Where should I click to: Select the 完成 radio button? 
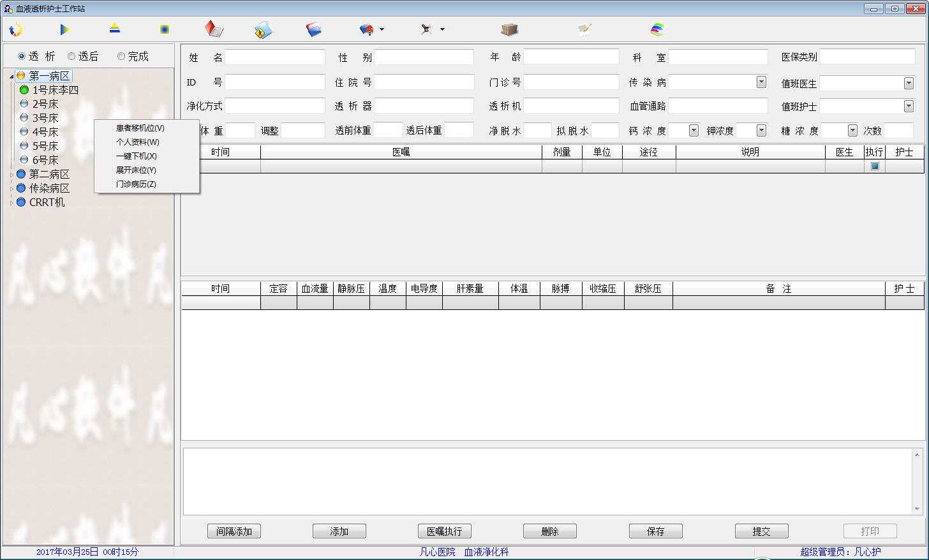coord(121,56)
